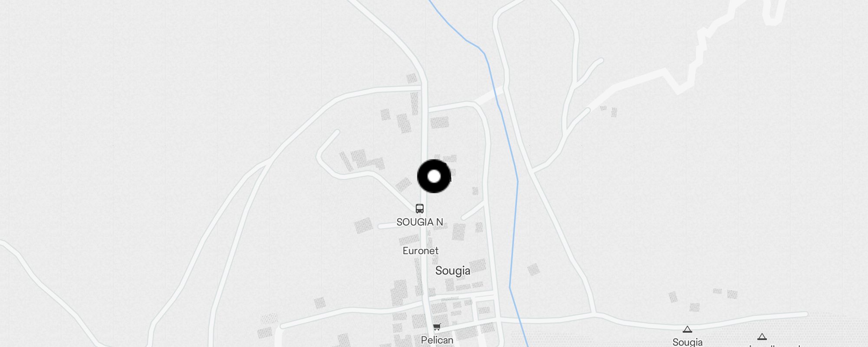
Task: Click the small building at northern road junction
Action: (x=411, y=79)
